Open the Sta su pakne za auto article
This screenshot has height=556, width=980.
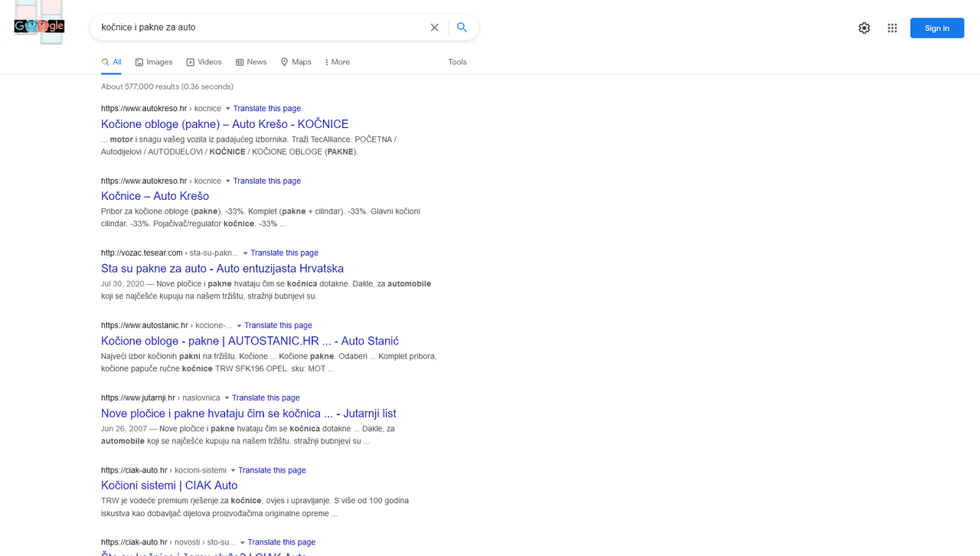(x=222, y=269)
